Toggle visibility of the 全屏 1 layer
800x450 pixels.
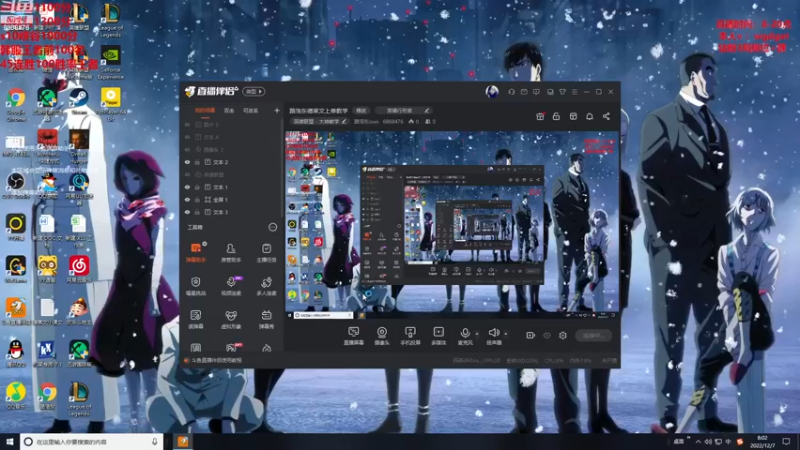(x=187, y=199)
